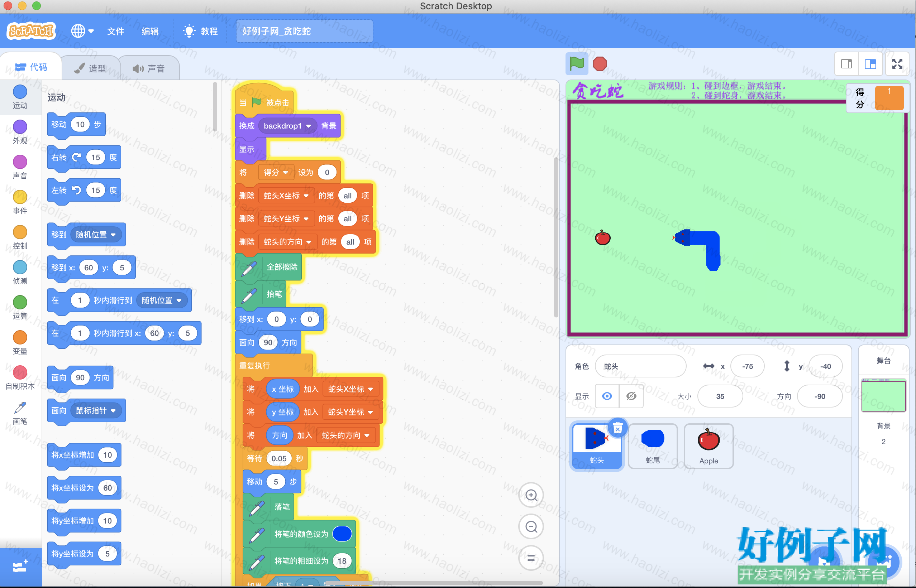Click the 右转 15 度 palette block

84,157
